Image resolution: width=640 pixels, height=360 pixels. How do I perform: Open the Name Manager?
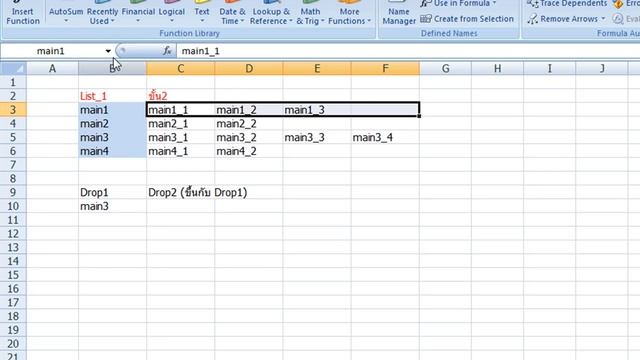(399, 13)
